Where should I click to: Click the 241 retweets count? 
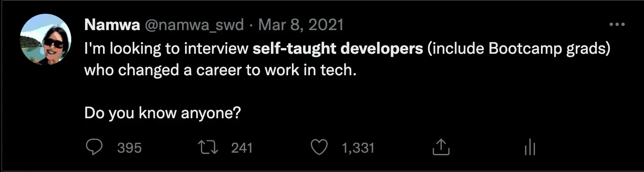tap(242, 148)
